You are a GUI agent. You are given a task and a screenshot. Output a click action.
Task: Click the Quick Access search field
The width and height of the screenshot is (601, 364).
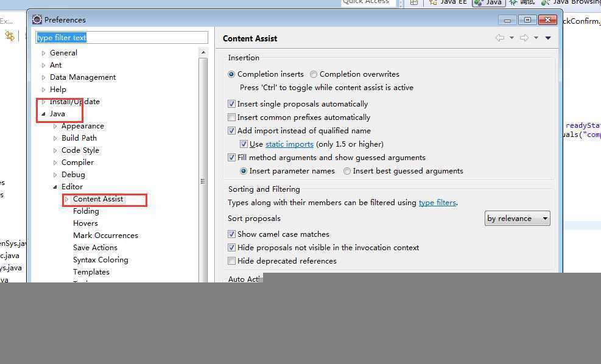(x=368, y=2)
